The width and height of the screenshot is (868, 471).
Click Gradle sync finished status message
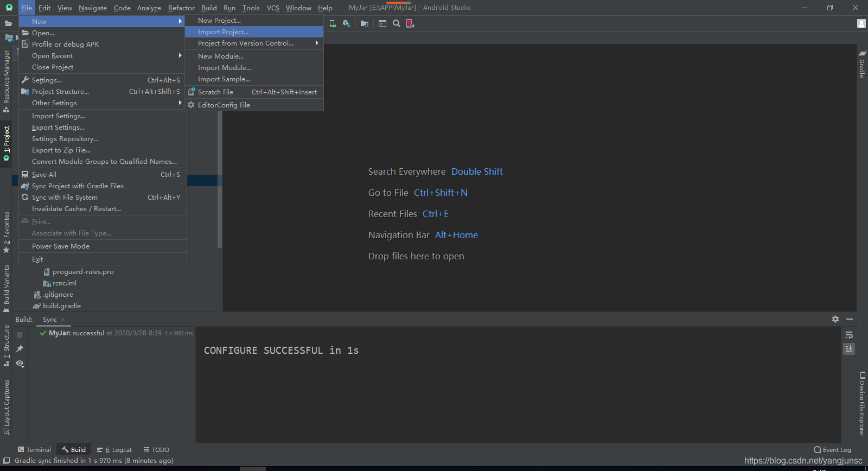pos(94,461)
